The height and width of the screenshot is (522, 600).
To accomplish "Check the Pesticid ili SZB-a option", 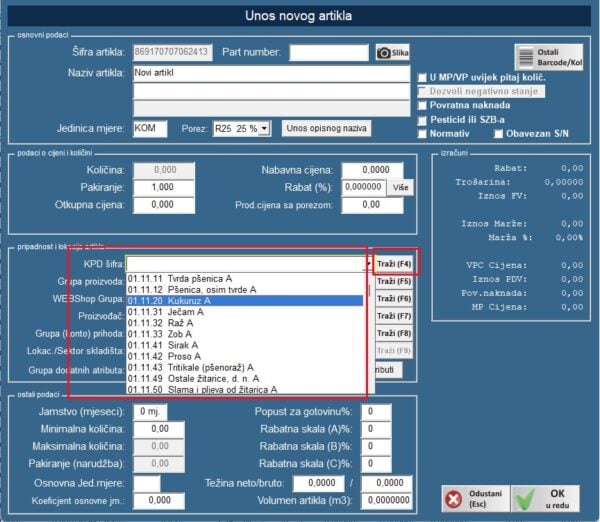I will 423,120.
